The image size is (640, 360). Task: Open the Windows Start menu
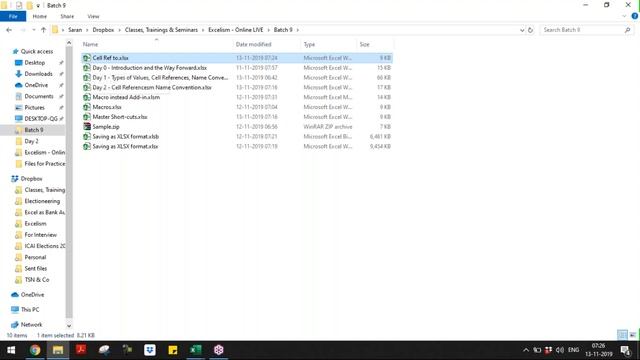(11, 350)
